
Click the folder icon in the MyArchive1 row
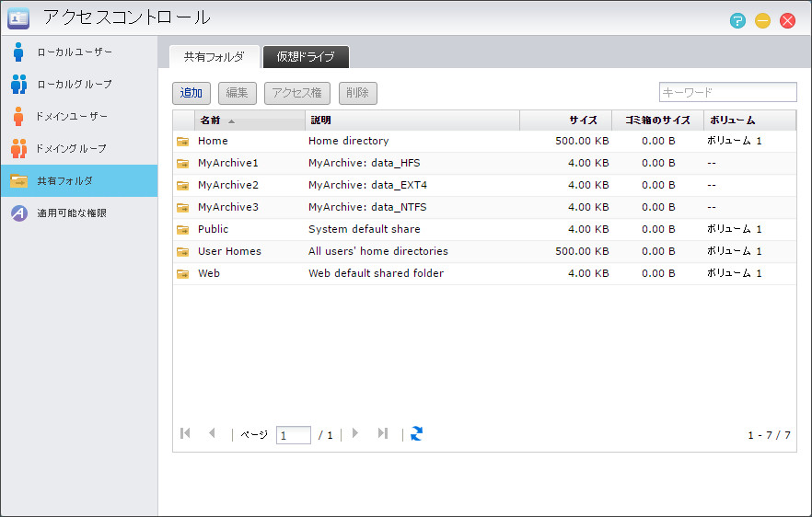183,164
